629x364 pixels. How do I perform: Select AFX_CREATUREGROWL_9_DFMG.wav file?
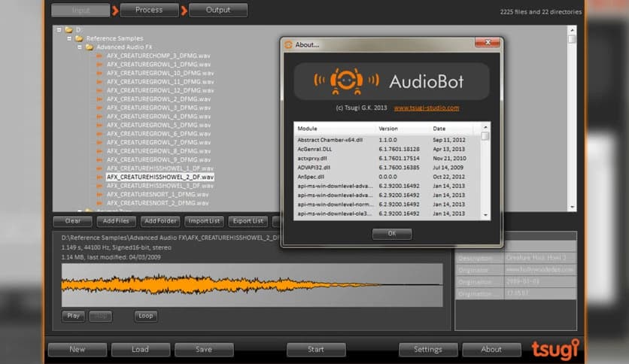pos(159,159)
